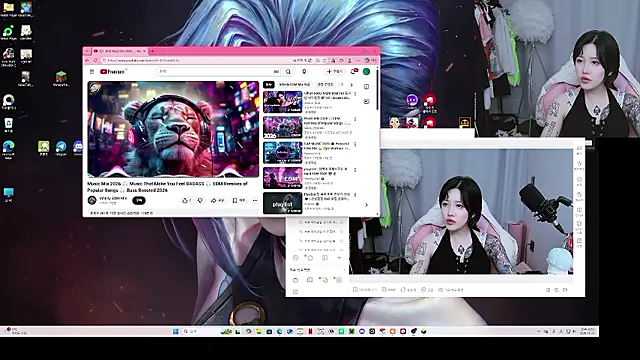Save the Music Mix 2026 video to a playlist
Viewport: 640px width, 360px height.
tap(239, 200)
